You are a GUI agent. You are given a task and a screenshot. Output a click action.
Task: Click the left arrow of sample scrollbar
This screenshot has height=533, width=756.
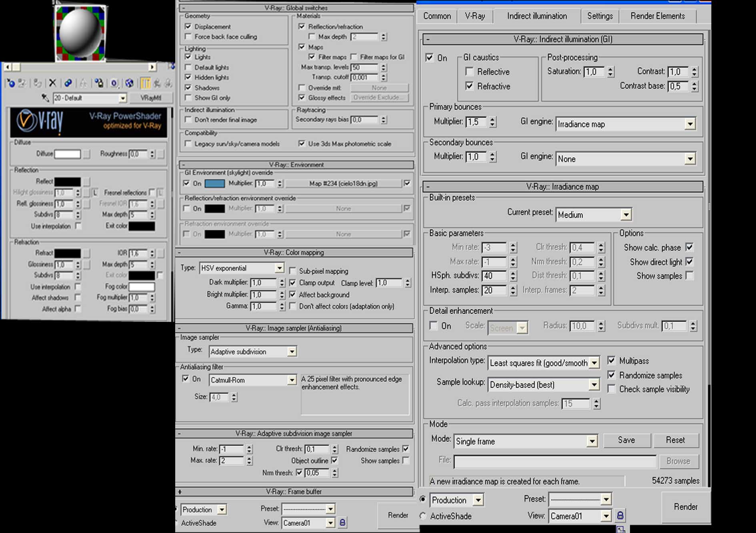pos(7,67)
